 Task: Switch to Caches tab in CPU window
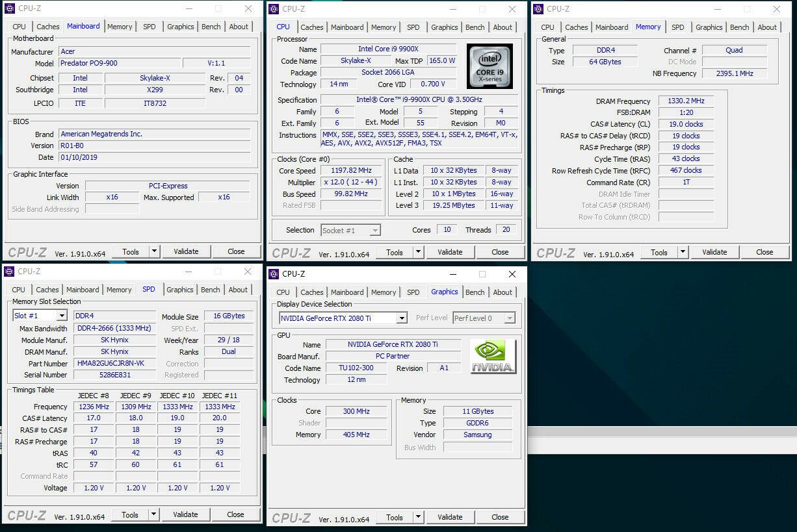[x=312, y=27]
